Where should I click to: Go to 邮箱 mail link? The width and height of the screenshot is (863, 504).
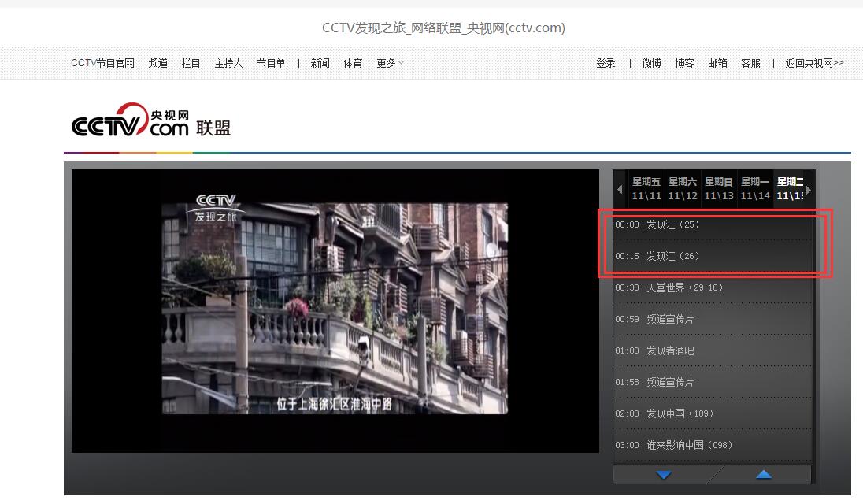(x=717, y=63)
